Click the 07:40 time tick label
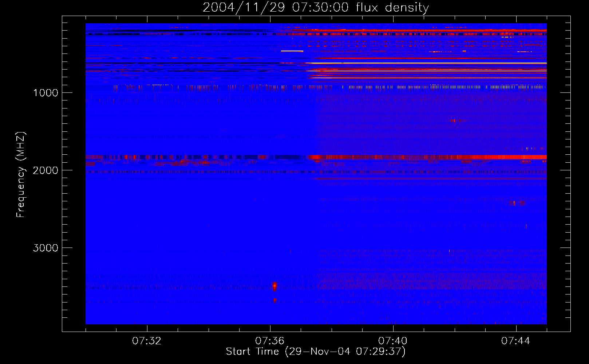This screenshot has width=589, height=364. 393,341
